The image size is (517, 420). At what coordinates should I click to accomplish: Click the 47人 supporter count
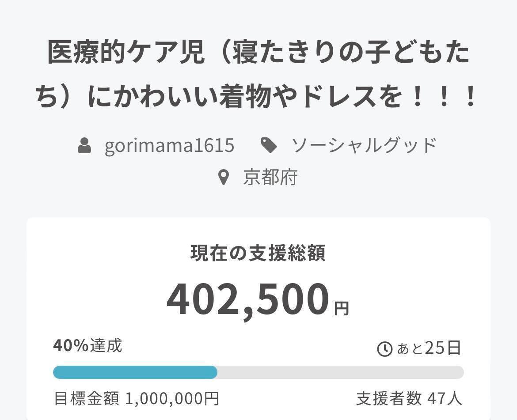[x=445, y=399]
